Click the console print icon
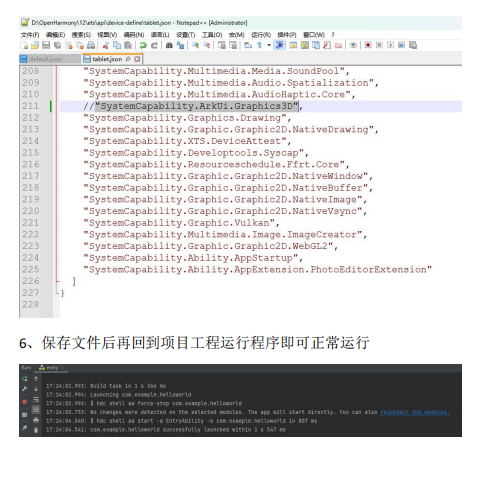The height and width of the screenshot is (480, 489). click(36, 420)
